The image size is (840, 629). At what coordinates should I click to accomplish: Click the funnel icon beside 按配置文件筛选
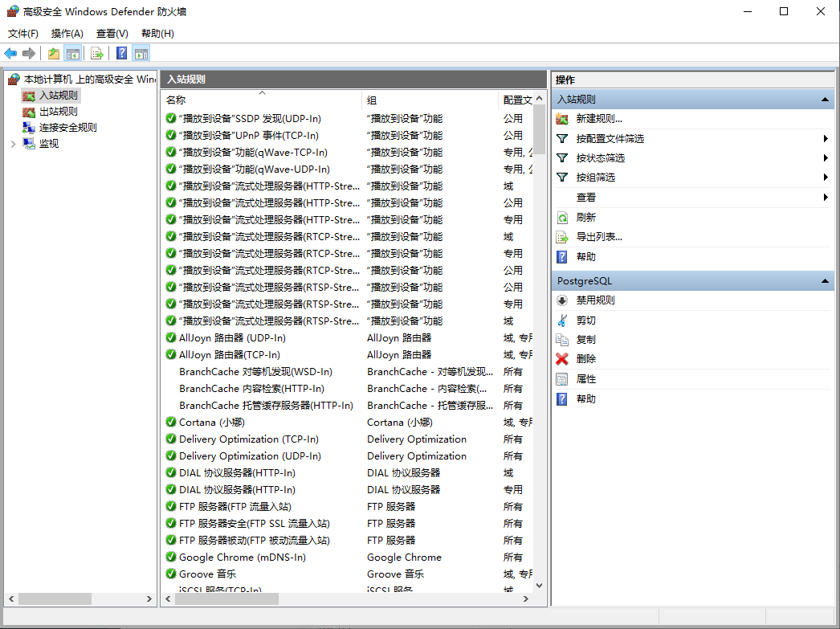562,139
